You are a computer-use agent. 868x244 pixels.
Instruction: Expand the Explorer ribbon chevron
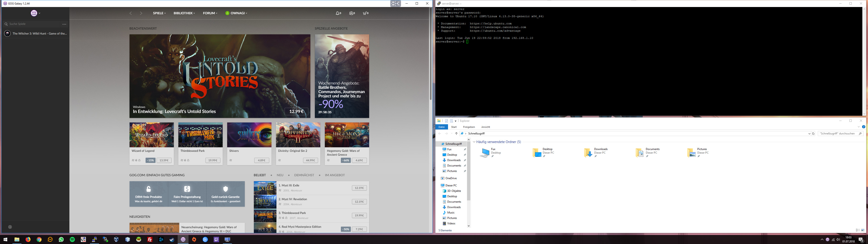[x=859, y=127]
